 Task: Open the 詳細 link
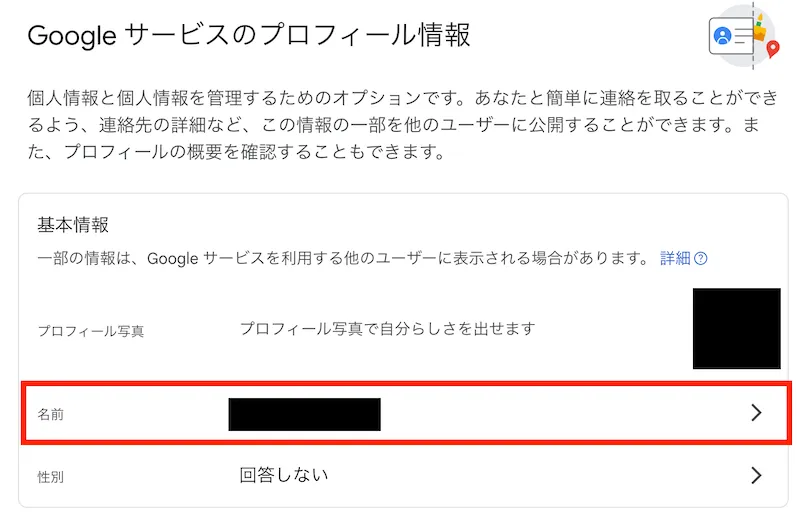click(x=675, y=259)
